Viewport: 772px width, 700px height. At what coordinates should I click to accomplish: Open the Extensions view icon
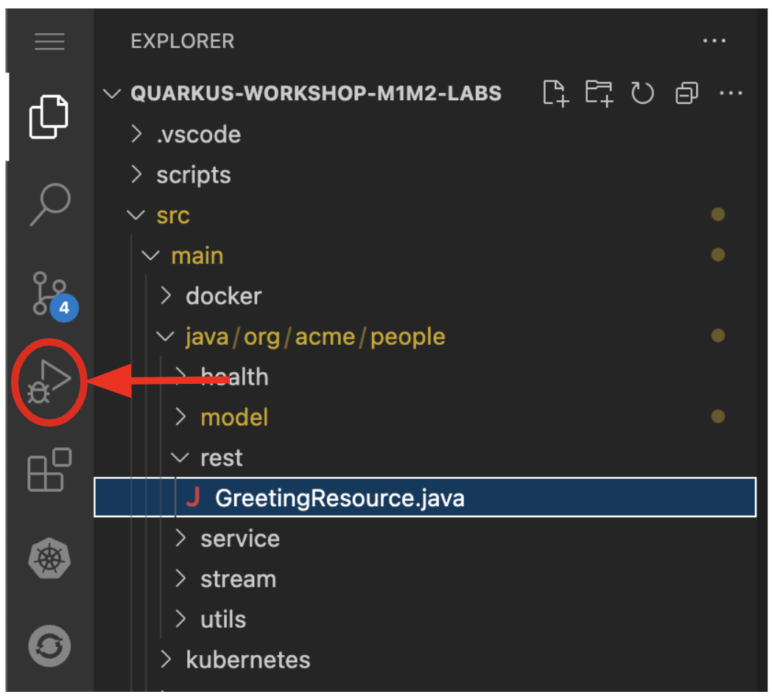click(49, 469)
